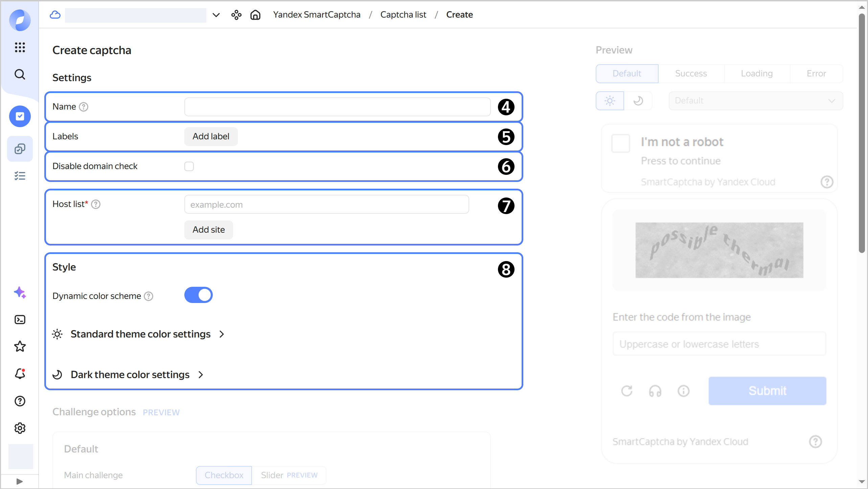Open the settings gear in sidebar
The width and height of the screenshot is (868, 489).
coord(20,428)
